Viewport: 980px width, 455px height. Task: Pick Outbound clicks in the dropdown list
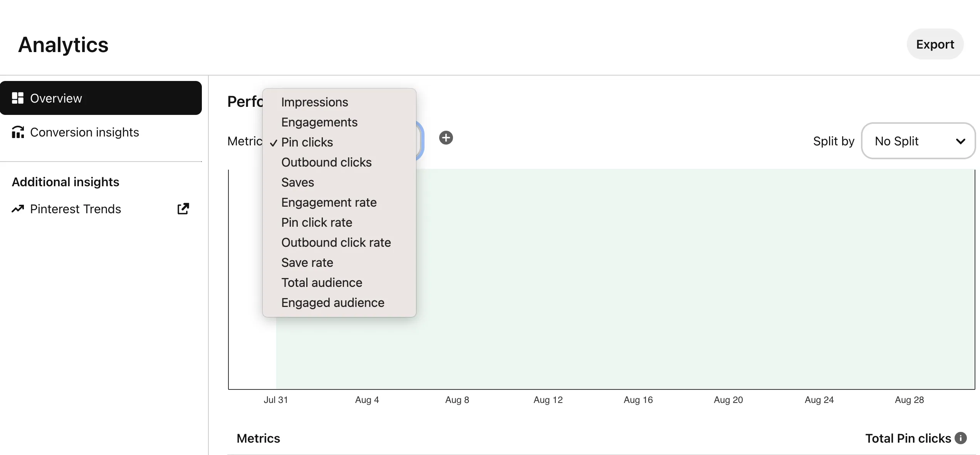[x=326, y=162]
